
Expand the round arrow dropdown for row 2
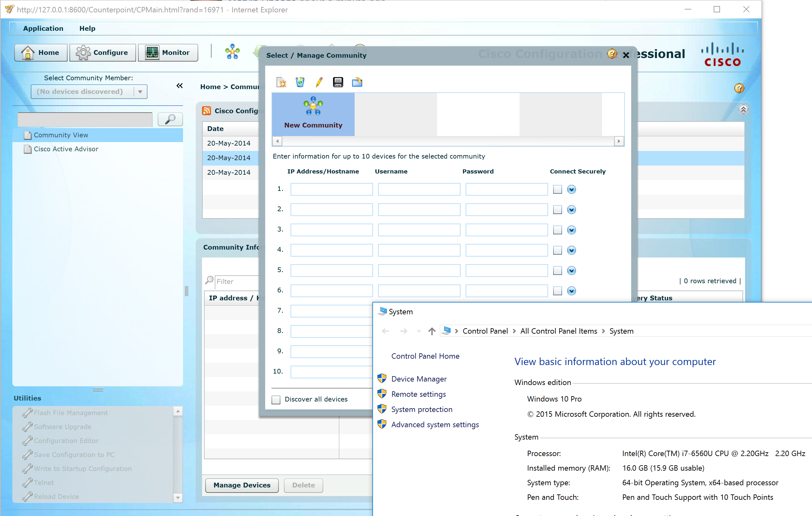(571, 210)
